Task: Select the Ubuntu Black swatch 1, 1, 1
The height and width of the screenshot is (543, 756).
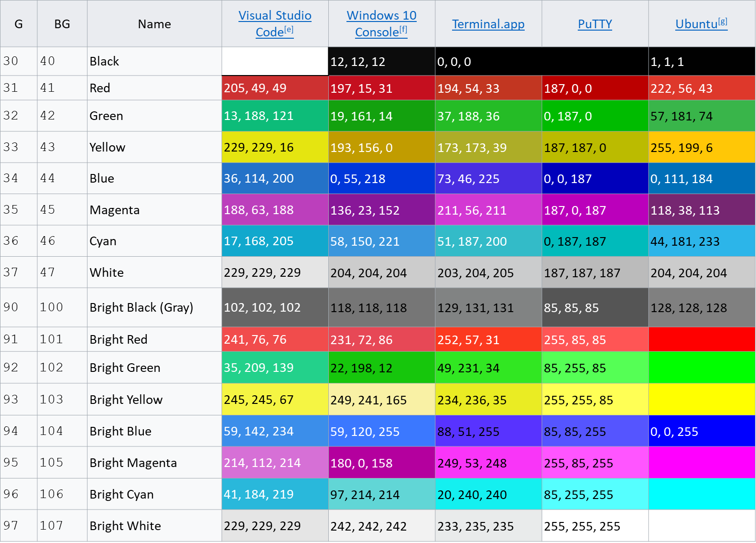Action: coord(702,61)
